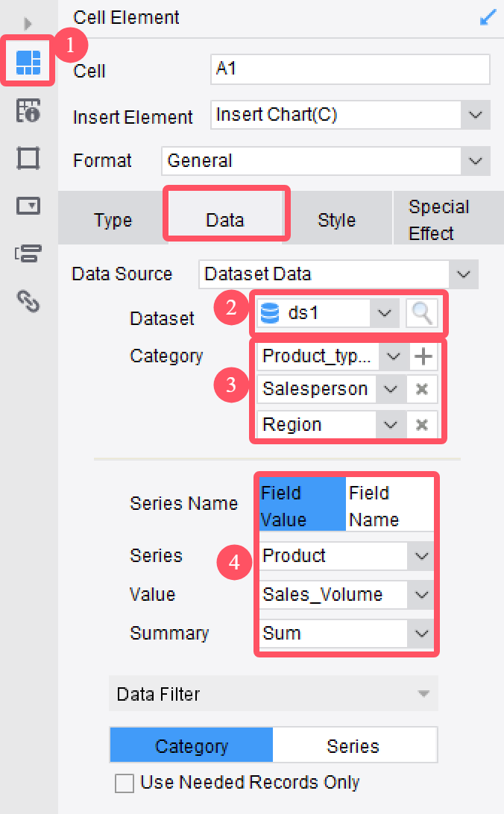Screen dimensions: 504x814
Task: Enable Use Needed Records Only checkbox
Action: coord(125,783)
